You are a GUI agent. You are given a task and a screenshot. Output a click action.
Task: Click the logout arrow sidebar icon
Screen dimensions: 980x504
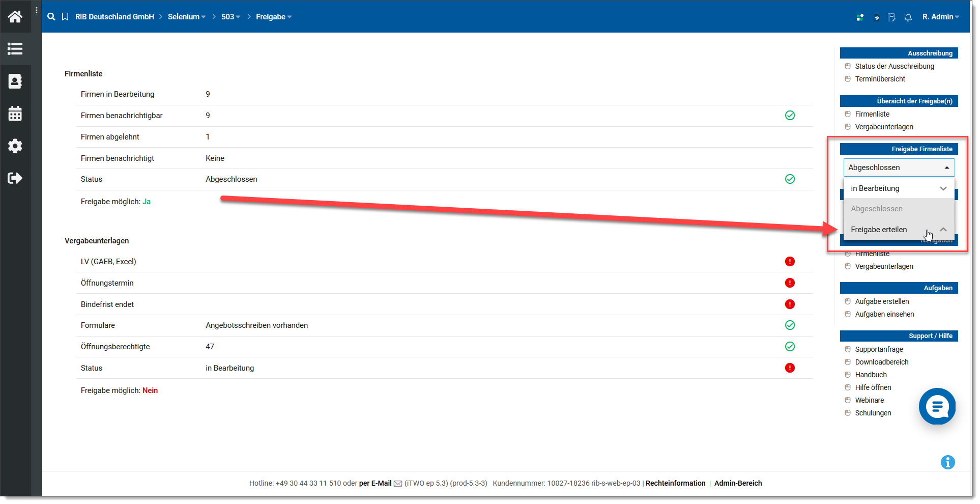15,178
